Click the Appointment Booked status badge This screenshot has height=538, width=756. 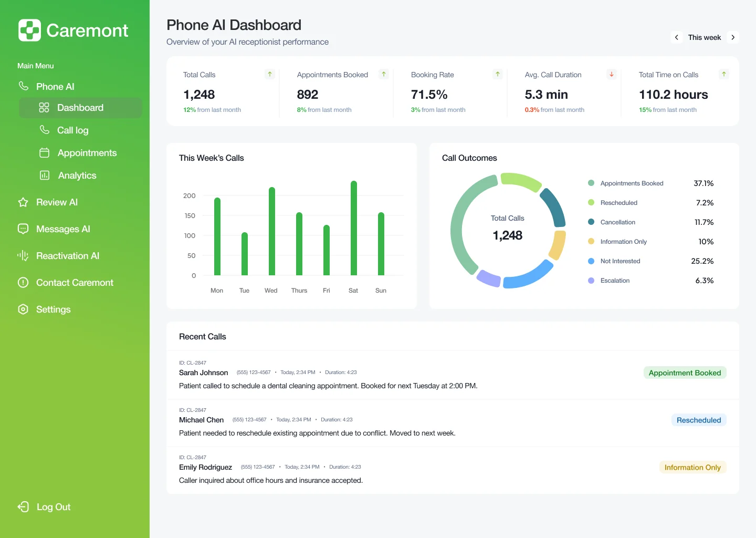[685, 373]
